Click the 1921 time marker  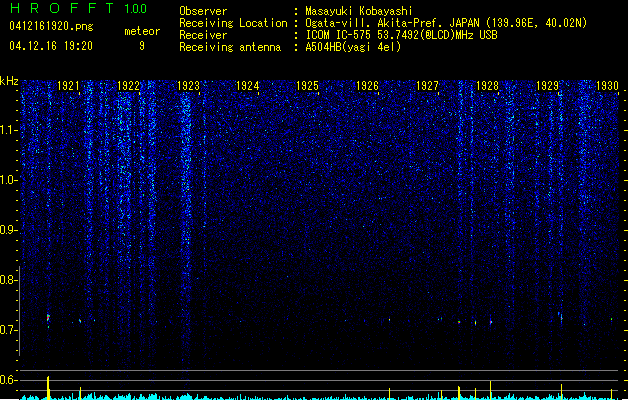[x=68, y=86]
